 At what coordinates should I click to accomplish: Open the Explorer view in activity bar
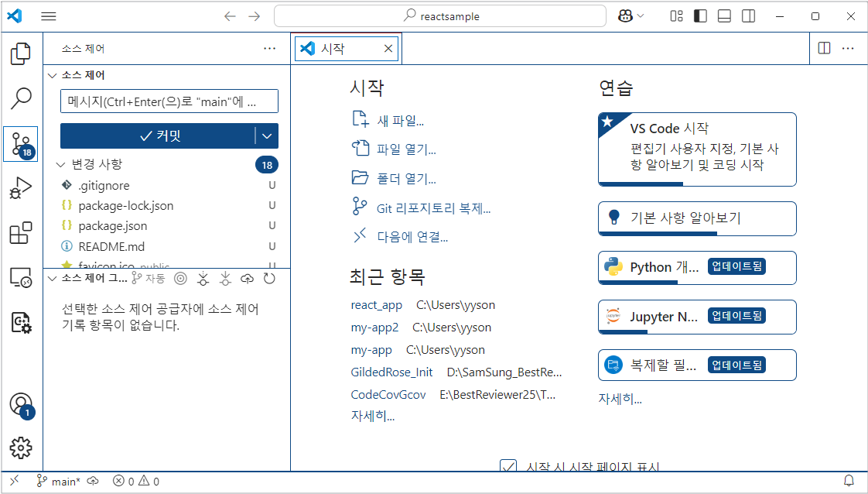click(x=21, y=53)
